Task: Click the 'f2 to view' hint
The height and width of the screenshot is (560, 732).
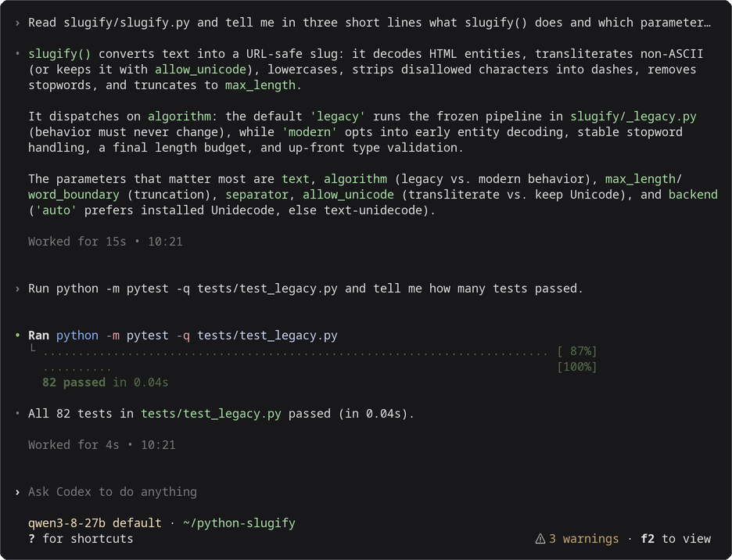Action: (x=676, y=539)
